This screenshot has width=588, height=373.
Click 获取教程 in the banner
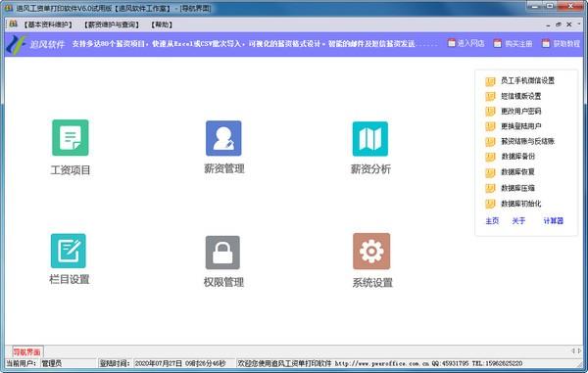[x=561, y=44]
